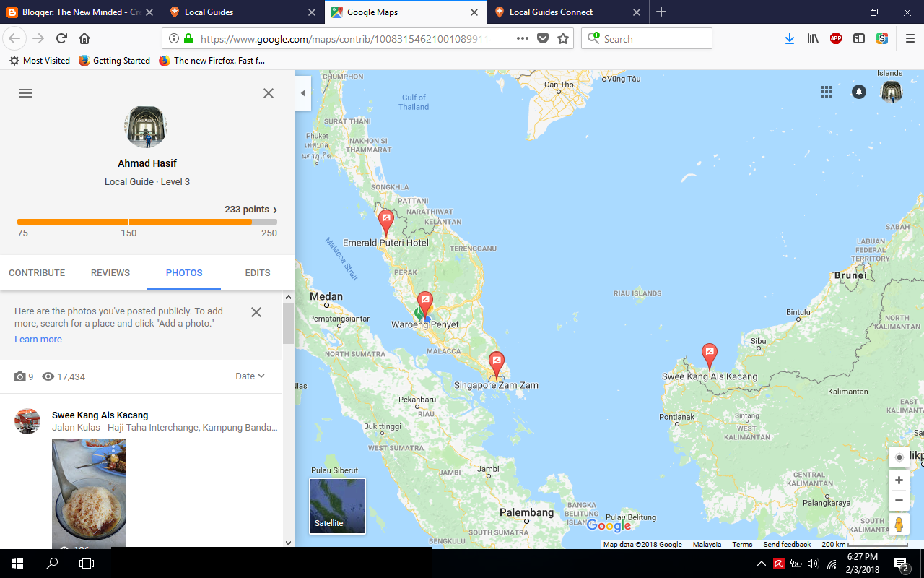Image resolution: width=924 pixels, height=578 pixels.
Task: Open the Learn more link
Action: pos(38,340)
